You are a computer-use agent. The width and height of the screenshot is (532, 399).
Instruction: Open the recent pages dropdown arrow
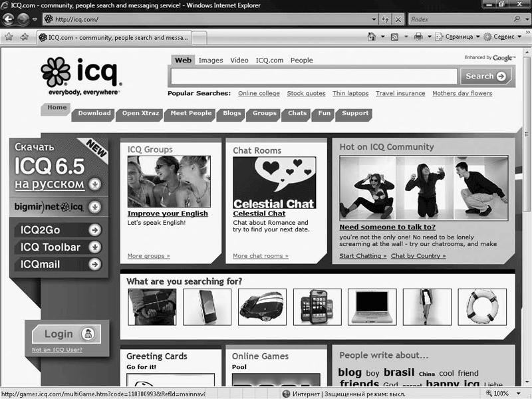35,20
